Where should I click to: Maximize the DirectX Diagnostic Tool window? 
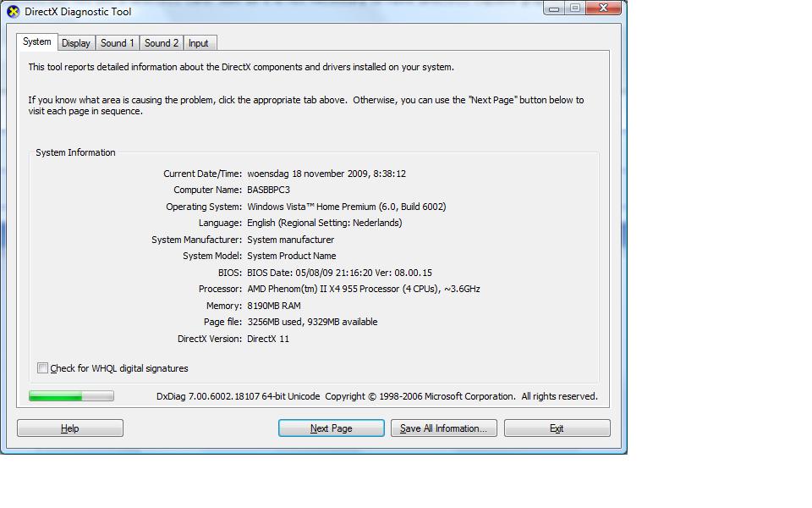pyautogui.click(x=575, y=8)
